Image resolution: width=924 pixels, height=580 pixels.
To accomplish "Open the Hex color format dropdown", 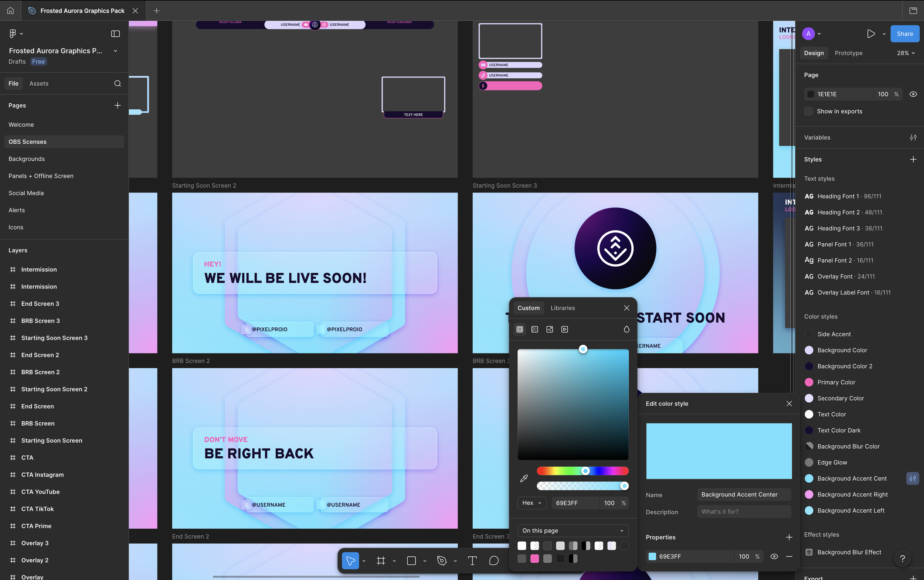I will click(531, 503).
